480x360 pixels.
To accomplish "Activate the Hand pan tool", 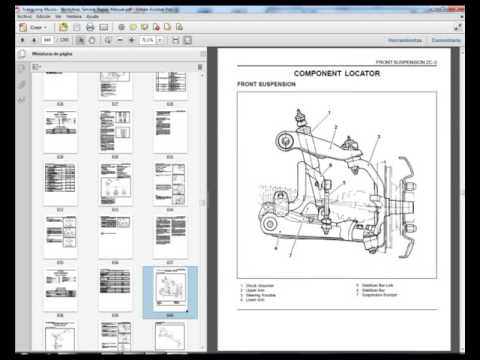I will [x=92, y=40].
